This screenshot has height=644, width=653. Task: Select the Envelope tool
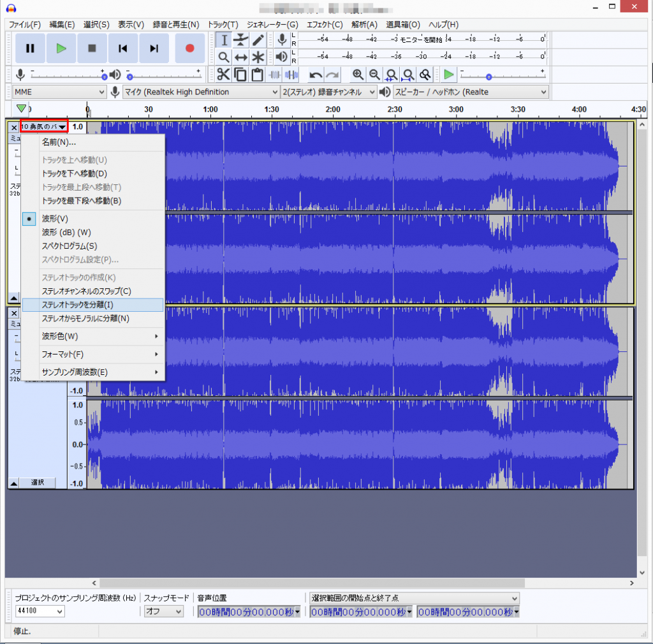tap(240, 40)
